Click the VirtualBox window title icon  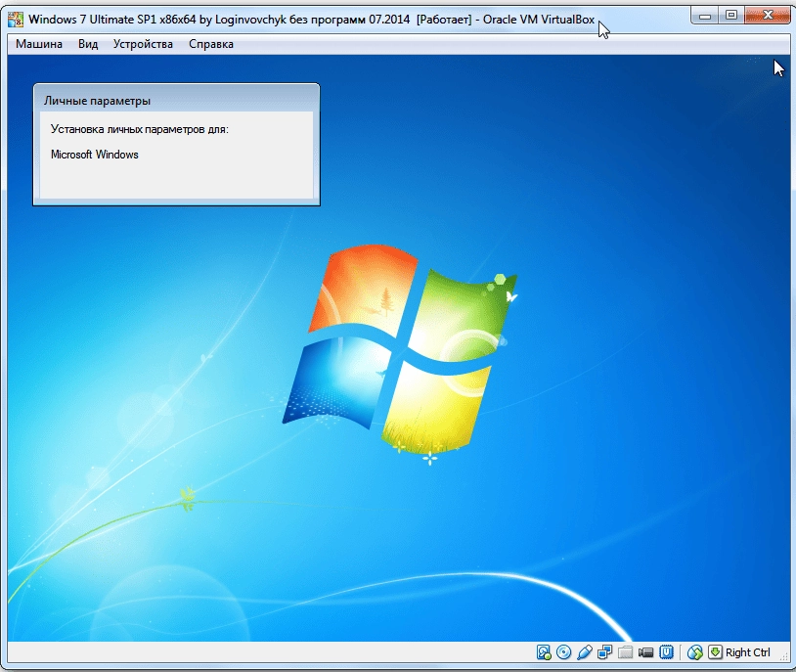[16, 20]
